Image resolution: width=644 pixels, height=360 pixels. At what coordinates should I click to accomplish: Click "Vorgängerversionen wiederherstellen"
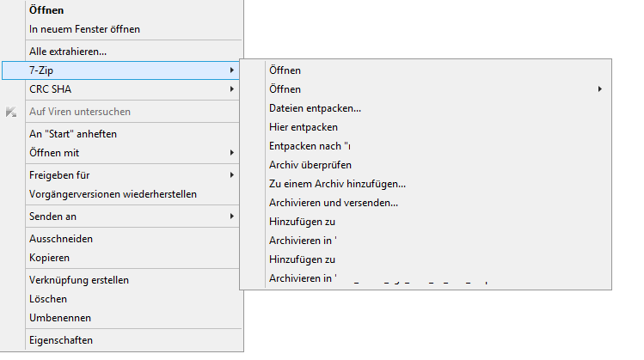point(113,194)
